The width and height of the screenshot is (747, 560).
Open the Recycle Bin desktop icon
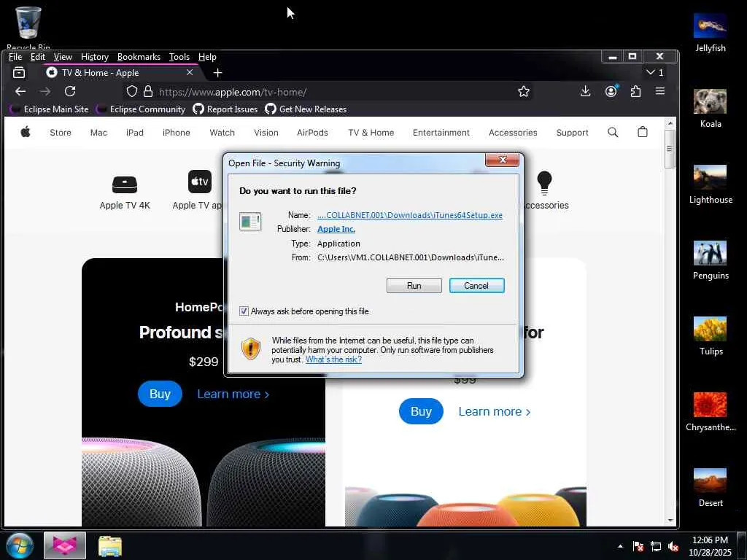click(x=28, y=23)
